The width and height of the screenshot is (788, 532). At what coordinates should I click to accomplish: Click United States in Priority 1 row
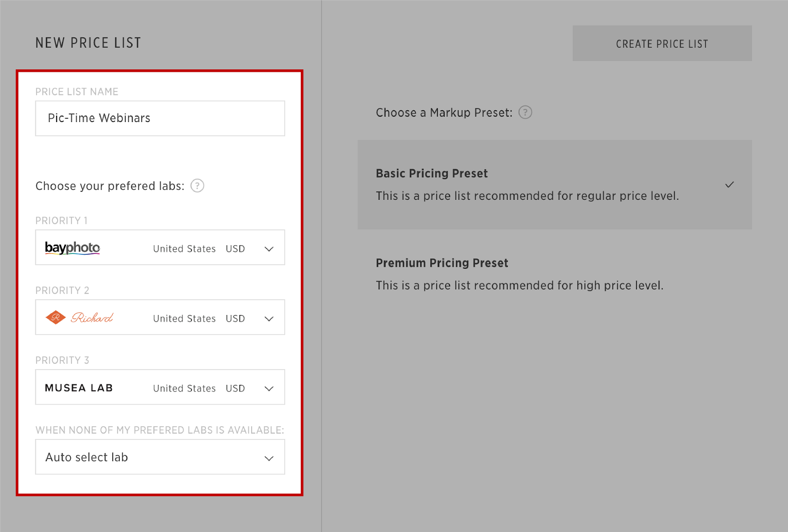[184, 249]
